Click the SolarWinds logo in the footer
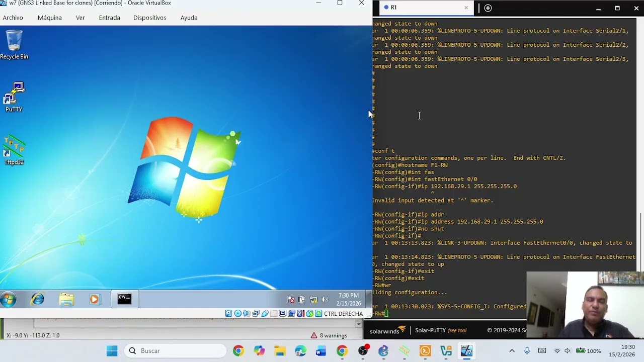This screenshot has height=362, width=644. (388, 330)
